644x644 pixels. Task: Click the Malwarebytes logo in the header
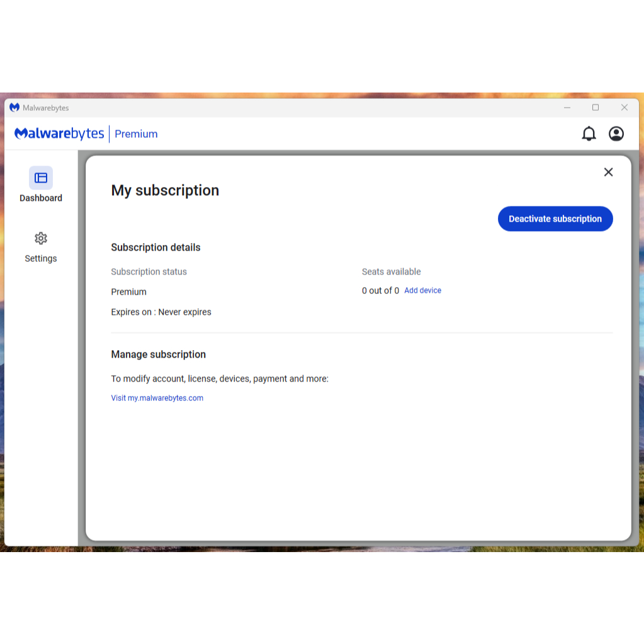pyautogui.click(x=59, y=133)
